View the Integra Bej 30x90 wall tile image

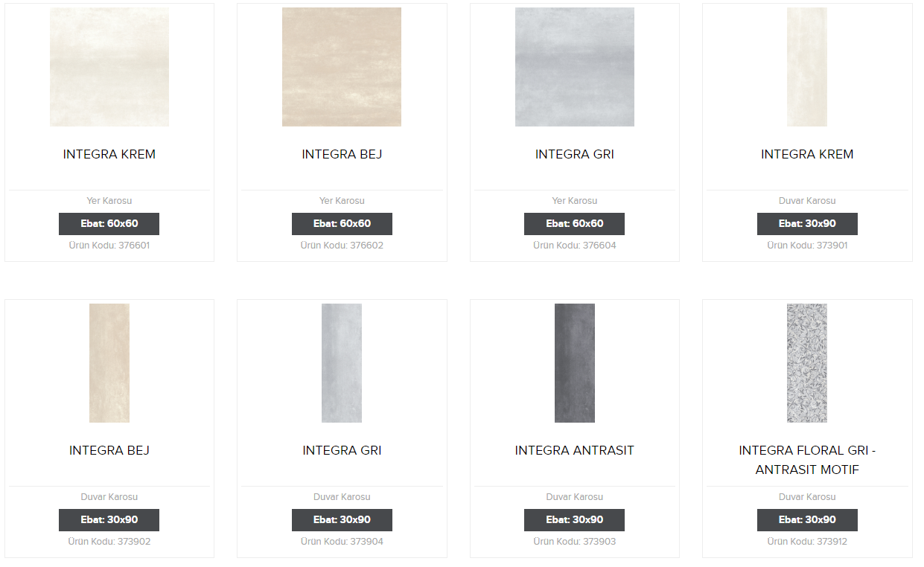[x=109, y=363]
